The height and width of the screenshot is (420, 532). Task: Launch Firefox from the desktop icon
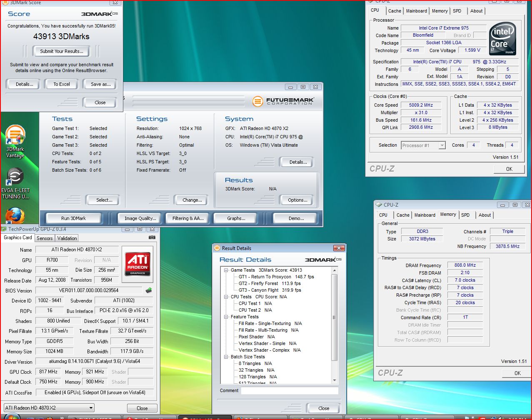[15, 215]
